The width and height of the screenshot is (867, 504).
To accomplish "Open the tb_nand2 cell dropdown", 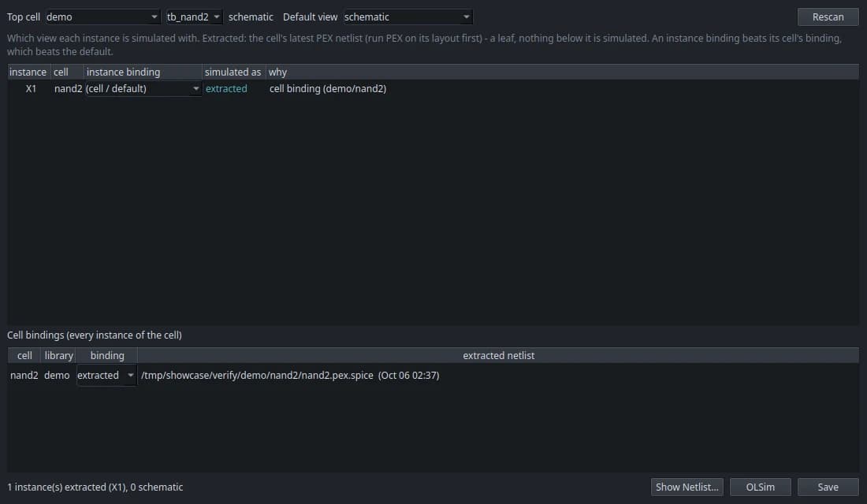I will coord(194,17).
